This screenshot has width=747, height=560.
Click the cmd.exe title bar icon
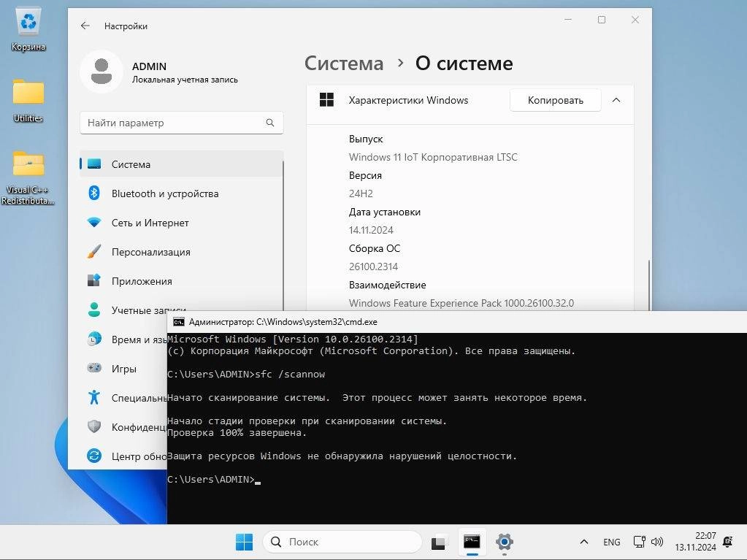[x=179, y=322]
